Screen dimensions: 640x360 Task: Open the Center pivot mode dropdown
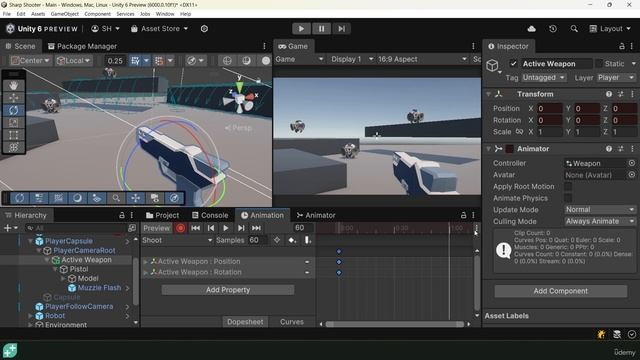point(31,60)
